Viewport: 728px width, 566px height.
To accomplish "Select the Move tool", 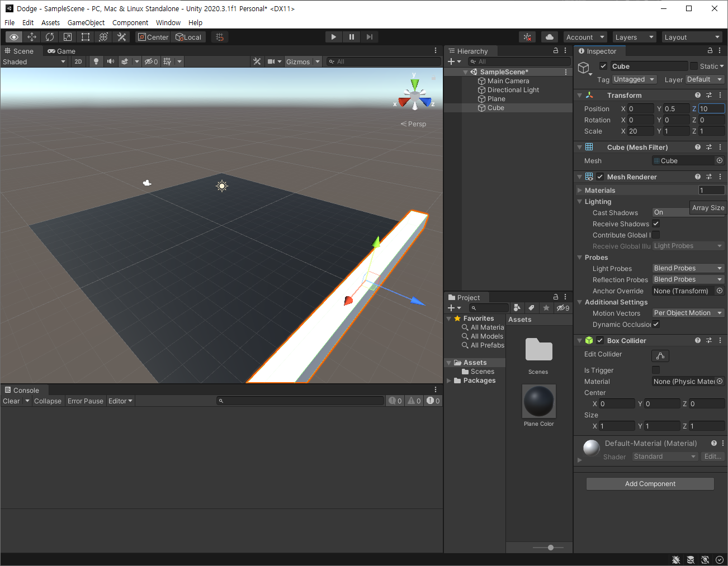I will coord(32,37).
